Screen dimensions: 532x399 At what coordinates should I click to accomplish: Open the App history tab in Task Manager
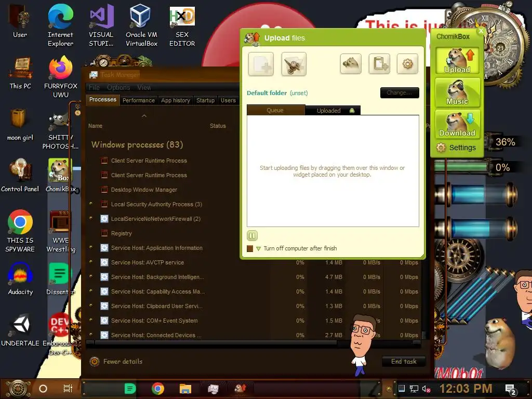pos(176,100)
